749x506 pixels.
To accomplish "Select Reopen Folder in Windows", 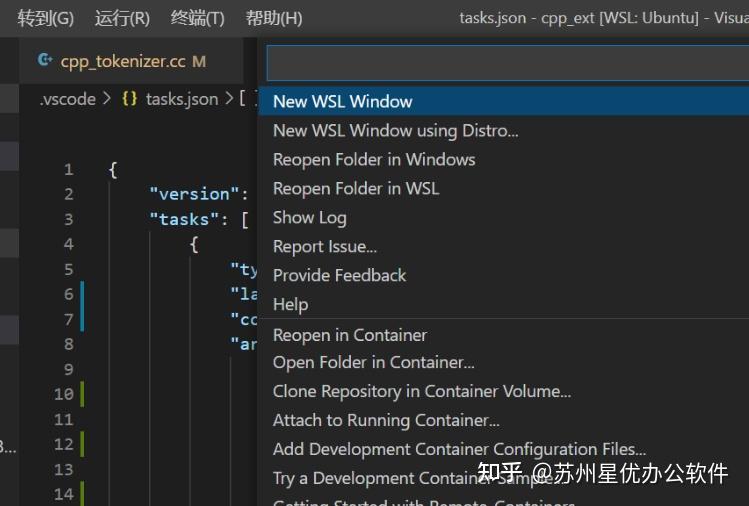I will [374, 159].
